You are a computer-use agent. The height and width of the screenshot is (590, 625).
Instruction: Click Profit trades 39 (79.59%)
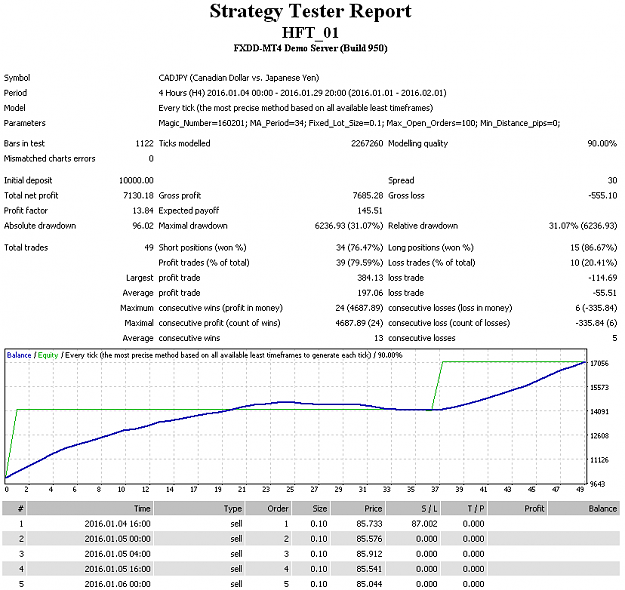[359, 263]
